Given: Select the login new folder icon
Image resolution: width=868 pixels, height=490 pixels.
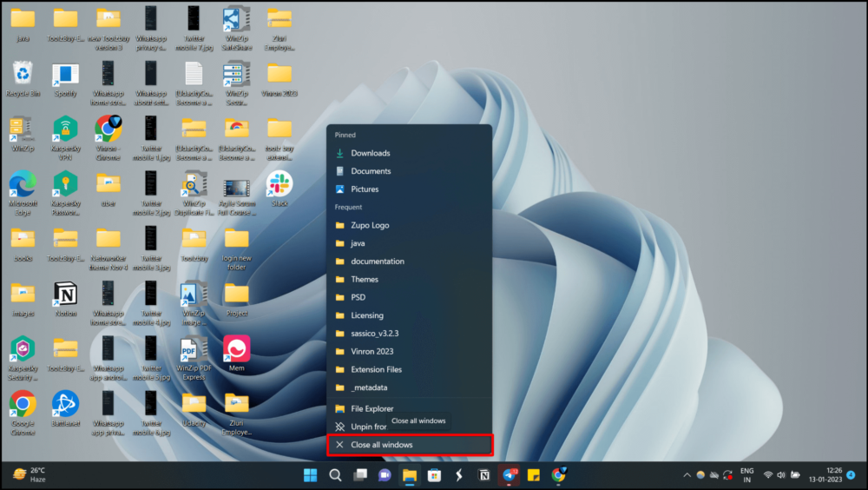Looking at the screenshot, I should pyautogui.click(x=236, y=248).
